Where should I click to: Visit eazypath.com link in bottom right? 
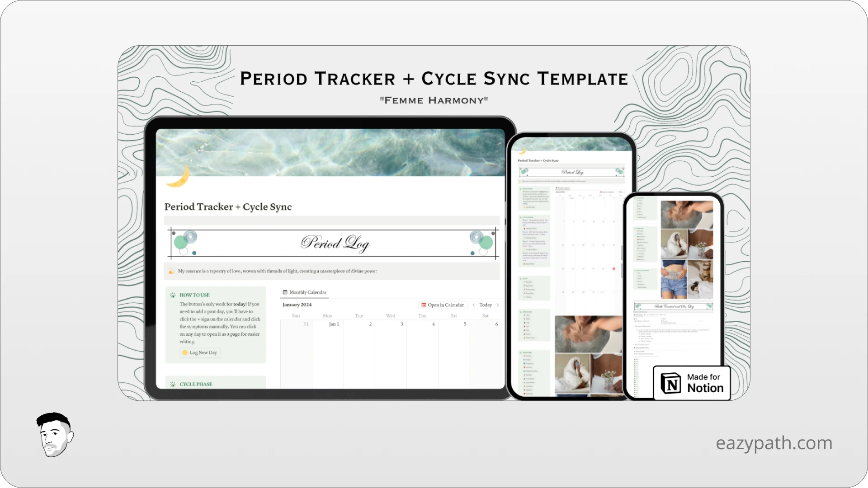pos(774,442)
